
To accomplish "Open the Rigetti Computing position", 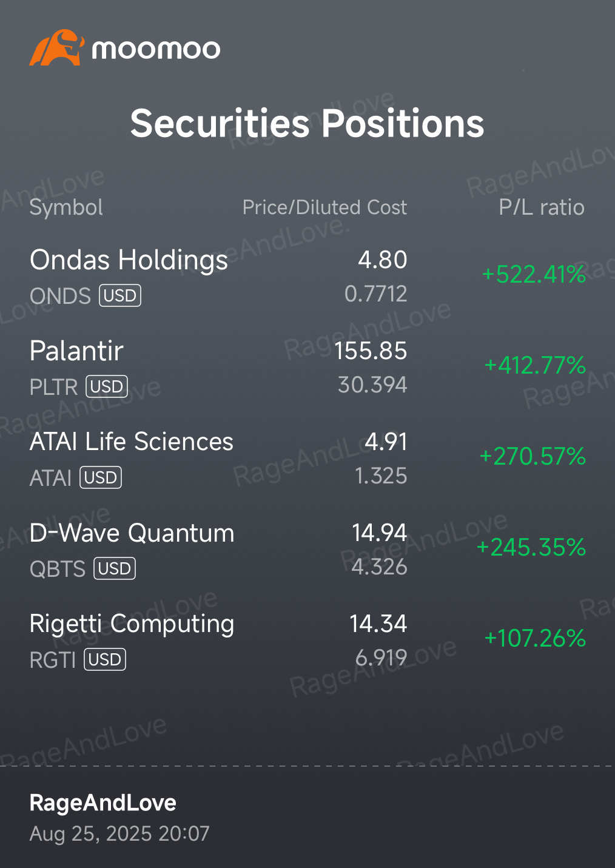I will (132, 624).
